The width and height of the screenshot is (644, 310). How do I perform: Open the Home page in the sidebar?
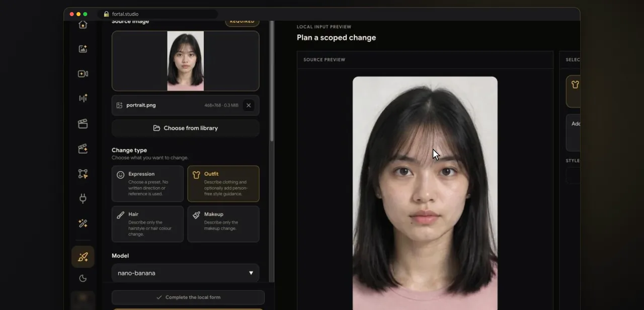83,25
